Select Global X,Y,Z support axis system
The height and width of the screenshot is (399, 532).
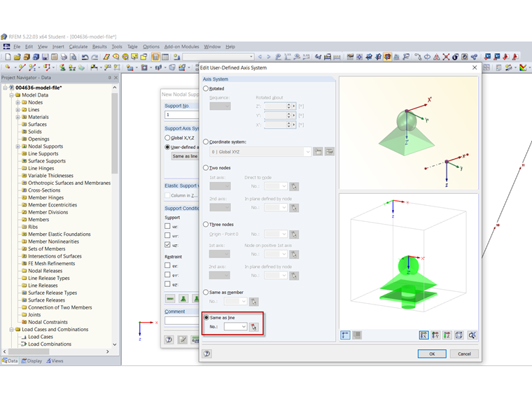point(167,138)
